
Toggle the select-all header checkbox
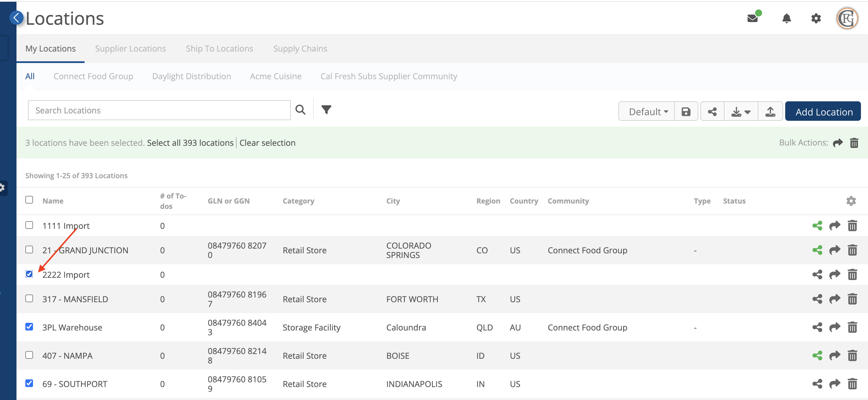coord(29,200)
